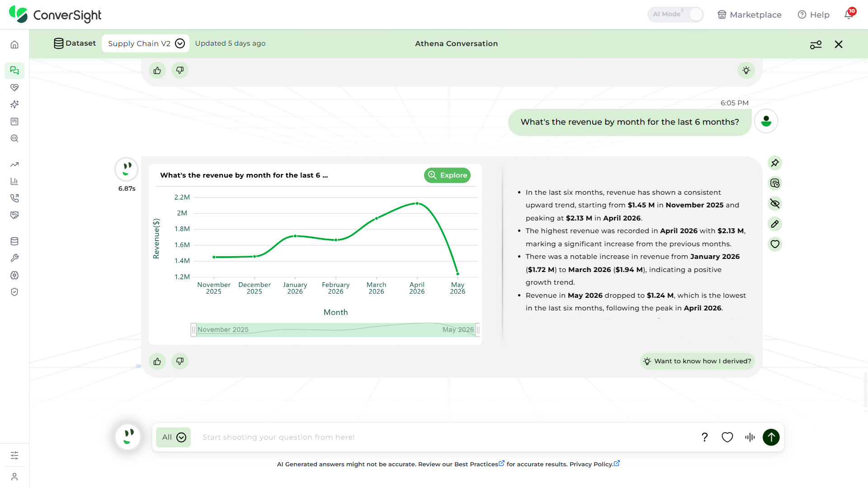
Task: Thumbs up the revenue by month answer
Action: (x=157, y=361)
